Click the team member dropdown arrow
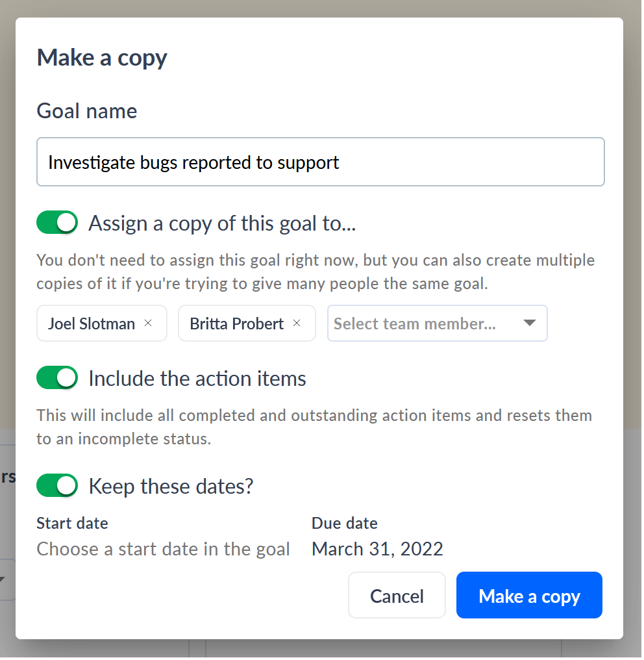 [529, 323]
